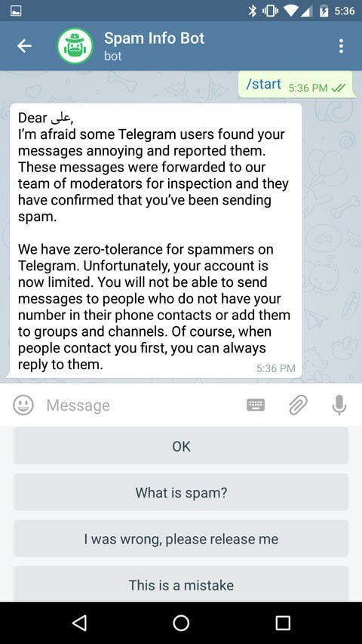Tap the Android back navigation triangle
Viewport: 362px width, 644px height.
79,623
